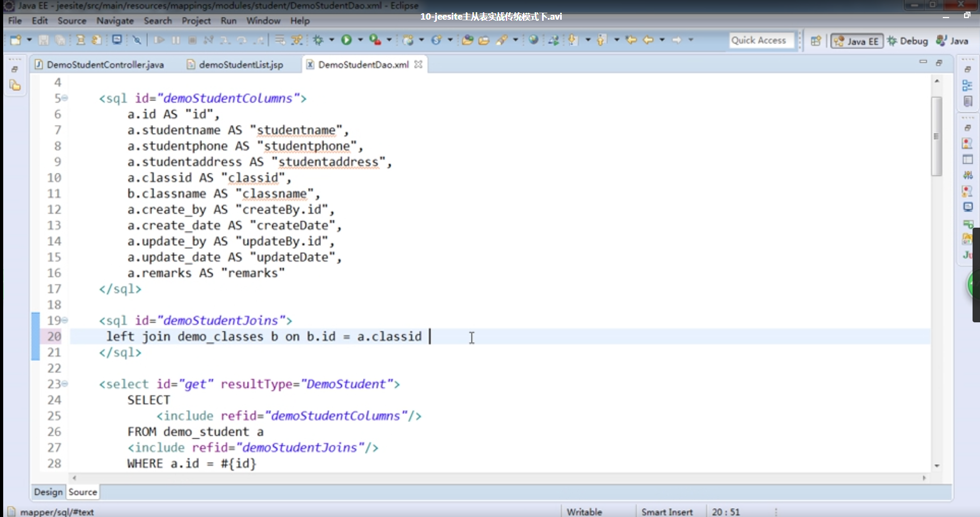Viewport: 980px width, 517px height.
Task: Open the Package Explorer icon on left trim
Action: click(x=15, y=85)
